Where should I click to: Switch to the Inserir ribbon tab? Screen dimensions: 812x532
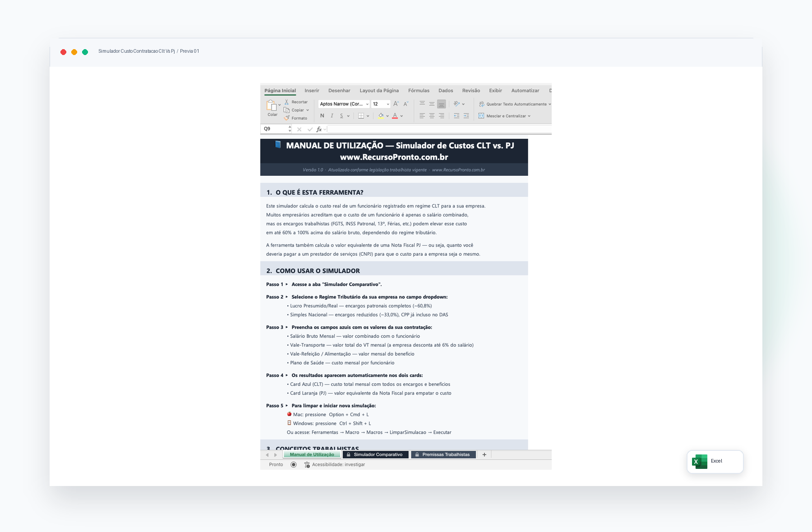[312, 91]
